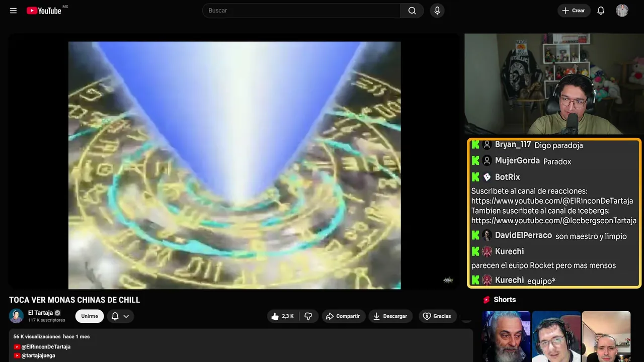Expand the channel notification bell dropdown
The image size is (644, 362).
(120, 316)
